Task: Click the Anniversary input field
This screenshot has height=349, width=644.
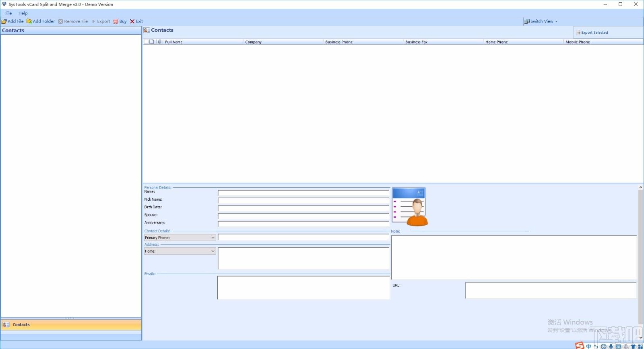Action: click(304, 224)
